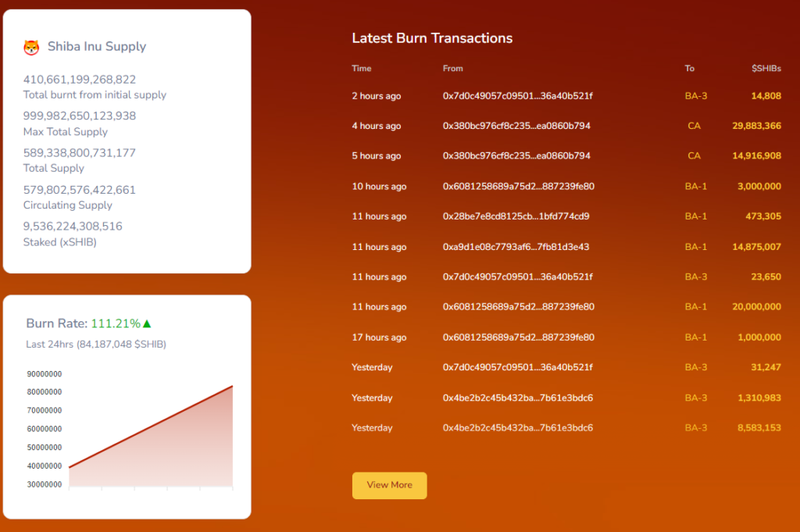Click the Latest Burn Transactions heading
Viewport: 800px width, 532px height.
point(432,38)
